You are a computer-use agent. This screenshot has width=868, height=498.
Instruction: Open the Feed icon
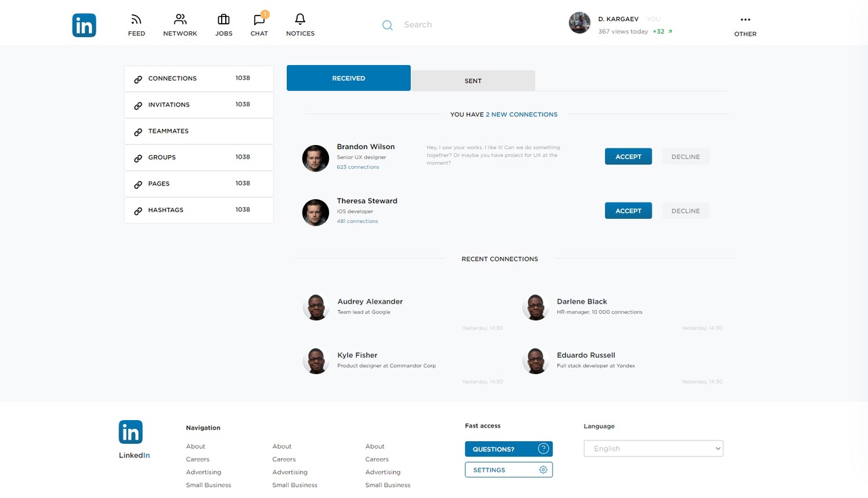coord(136,20)
